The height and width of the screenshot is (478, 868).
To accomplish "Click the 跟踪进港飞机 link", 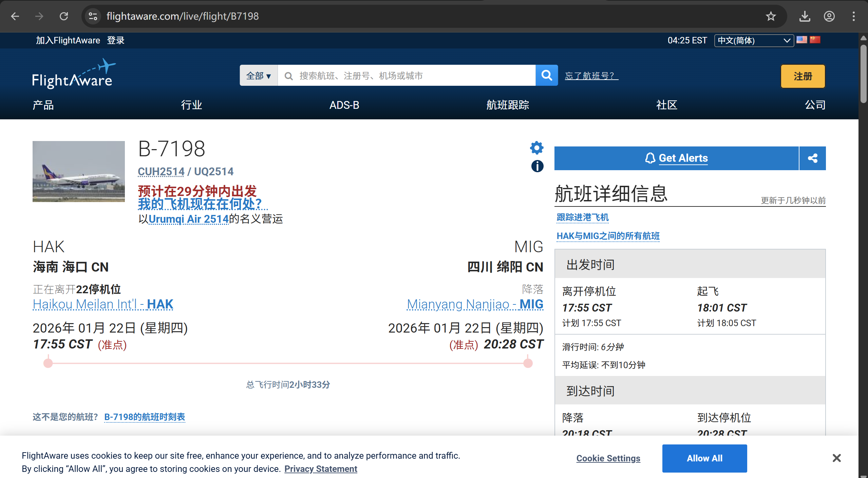I will click(x=583, y=217).
